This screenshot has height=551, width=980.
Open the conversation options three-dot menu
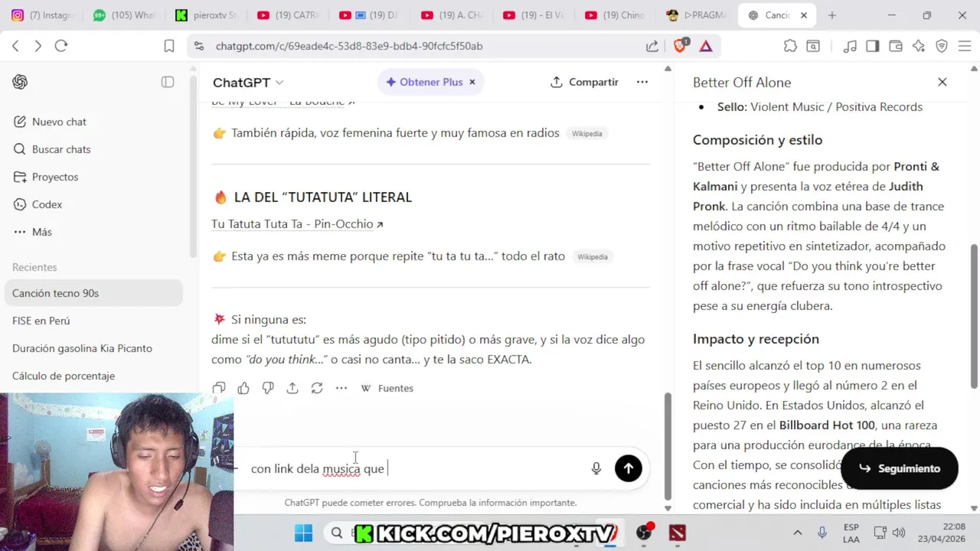tap(642, 82)
